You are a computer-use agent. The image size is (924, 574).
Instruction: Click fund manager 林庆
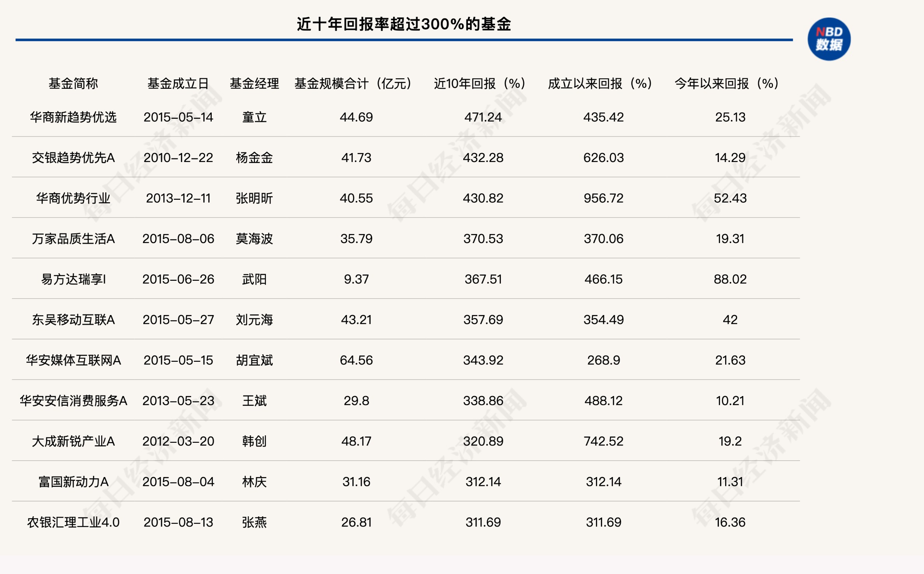[x=254, y=482]
